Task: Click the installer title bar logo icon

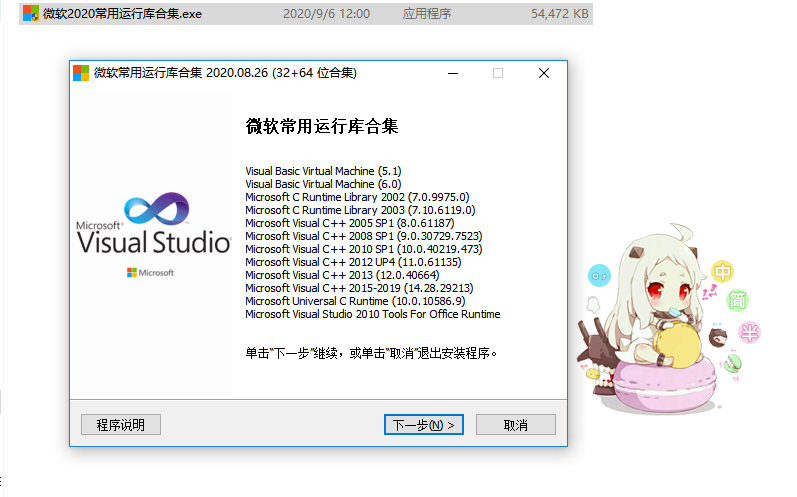Action: pyautogui.click(x=81, y=73)
